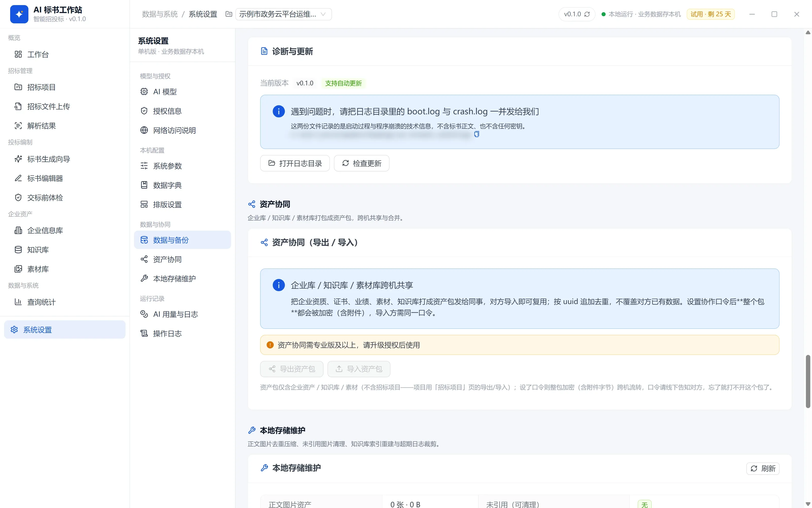
Task: Go to 招标文件上传 page
Action: pos(65,106)
